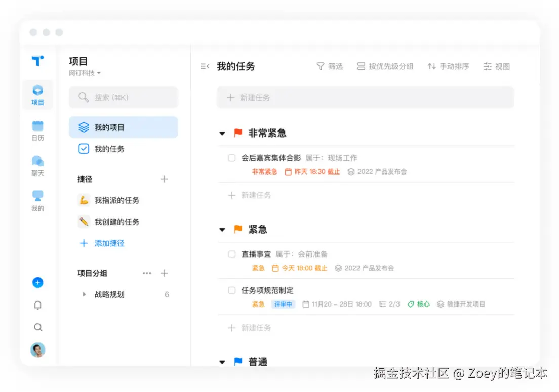Collapse the sidebar panel toggle icon
The height and width of the screenshot is (392, 559).
click(x=205, y=66)
